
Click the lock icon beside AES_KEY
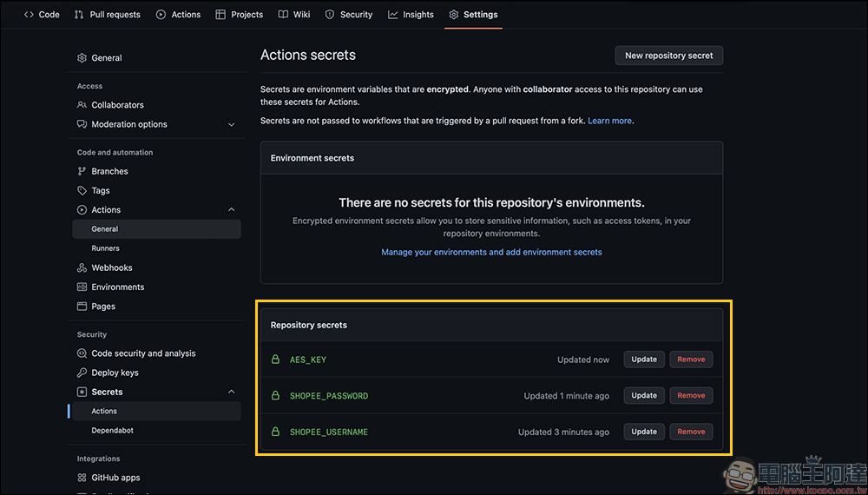coord(275,360)
